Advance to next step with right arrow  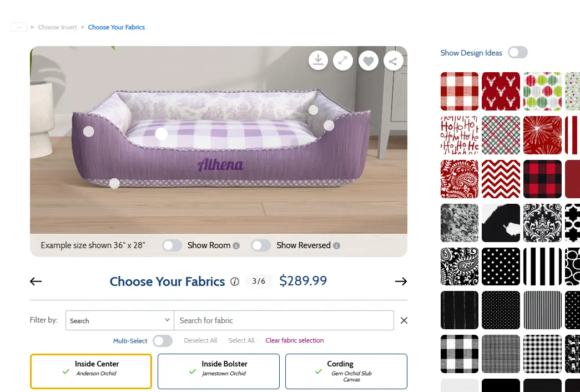tap(401, 282)
